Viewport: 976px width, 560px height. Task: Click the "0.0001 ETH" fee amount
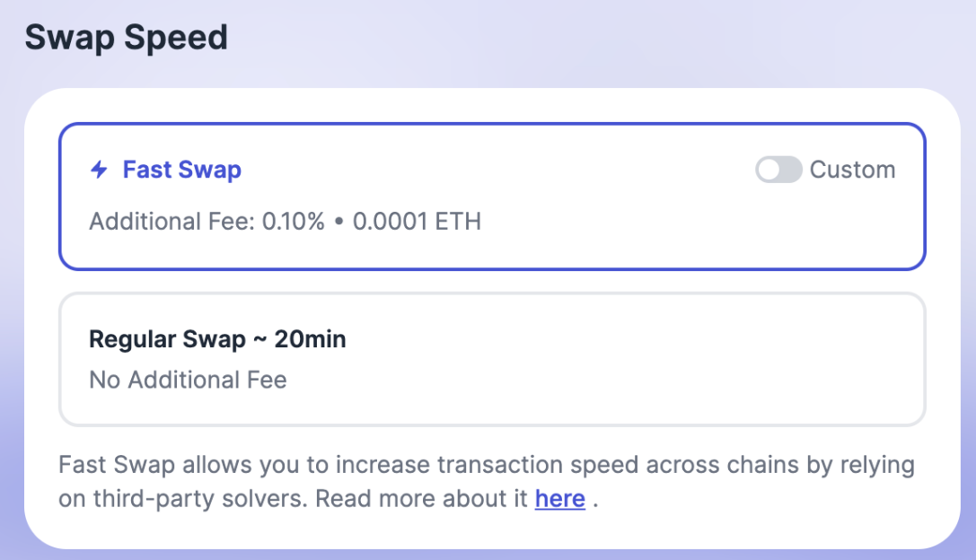point(417,221)
